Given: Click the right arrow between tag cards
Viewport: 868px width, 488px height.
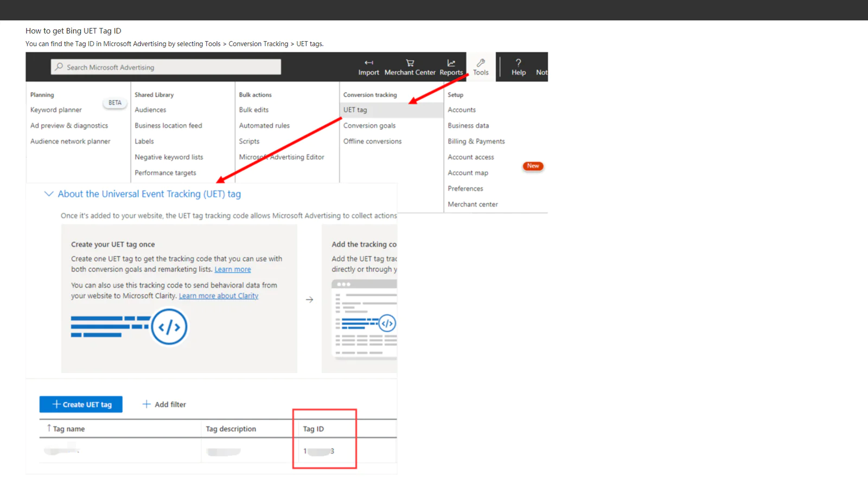Looking at the screenshot, I should click(309, 299).
